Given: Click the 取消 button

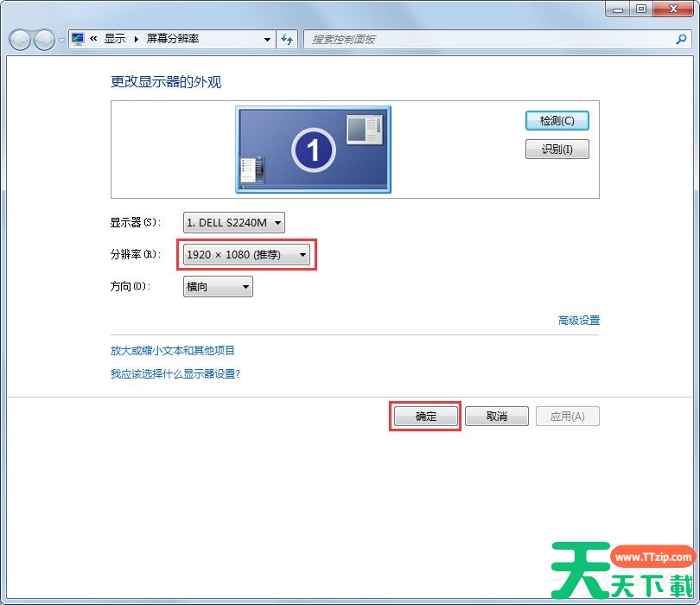Looking at the screenshot, I should (x=497, y=416).
